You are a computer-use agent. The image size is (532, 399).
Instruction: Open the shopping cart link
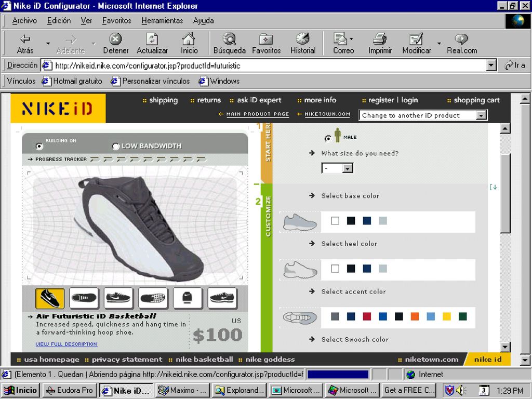point(477,100)
